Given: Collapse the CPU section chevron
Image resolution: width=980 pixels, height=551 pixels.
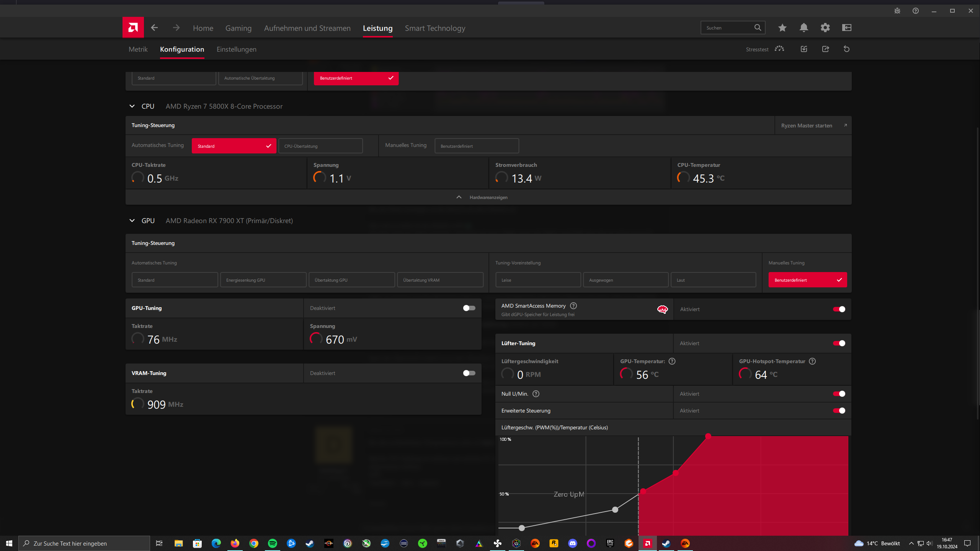Looking at the screenshot, I should (132, 106).
